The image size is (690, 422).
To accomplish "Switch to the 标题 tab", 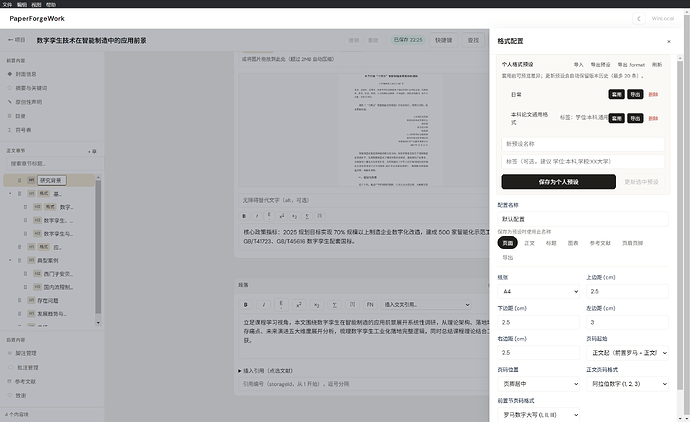I will [x=551, y=243].
